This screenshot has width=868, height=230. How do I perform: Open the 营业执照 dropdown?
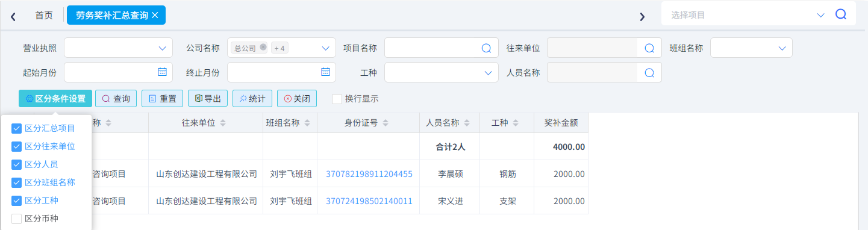[118, 48]
